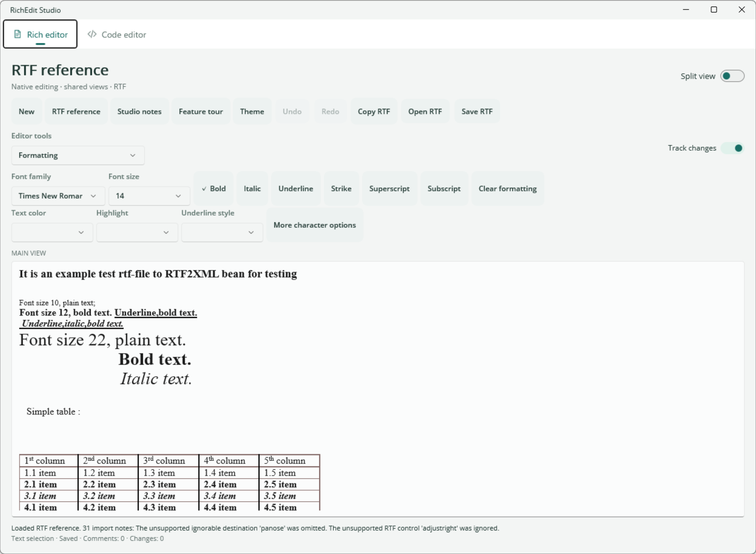Click the Rich editor document icon
The image size is (756, 554).
pyautogui.click(x=17, y=34)
